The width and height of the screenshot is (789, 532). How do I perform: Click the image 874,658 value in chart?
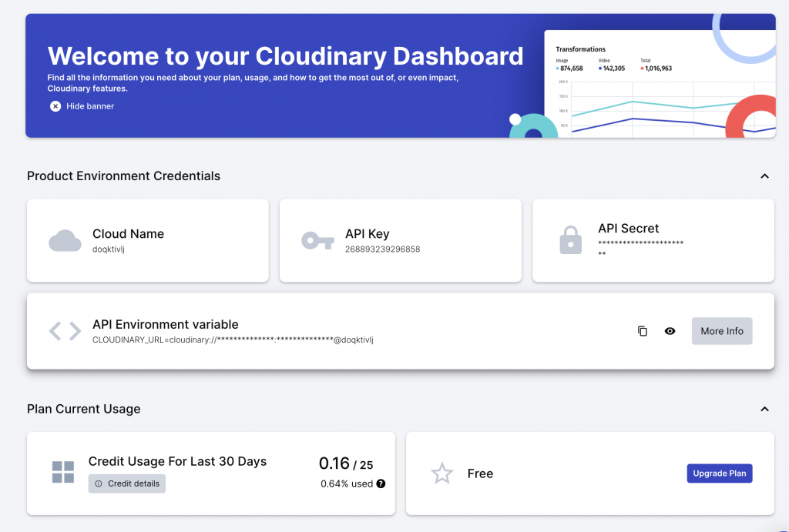click(572, 69)
